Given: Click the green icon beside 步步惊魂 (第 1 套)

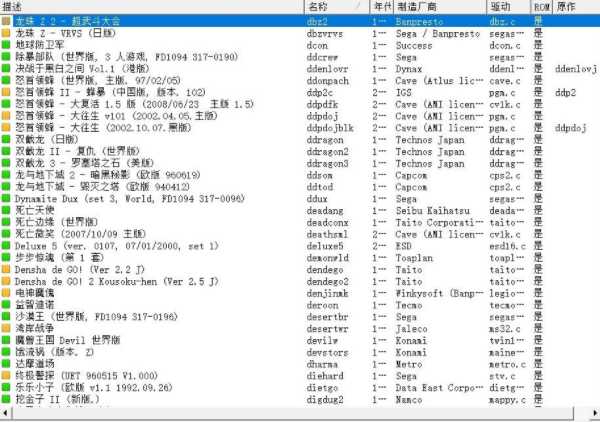Looking at the screenshot, I should (6, 257).
